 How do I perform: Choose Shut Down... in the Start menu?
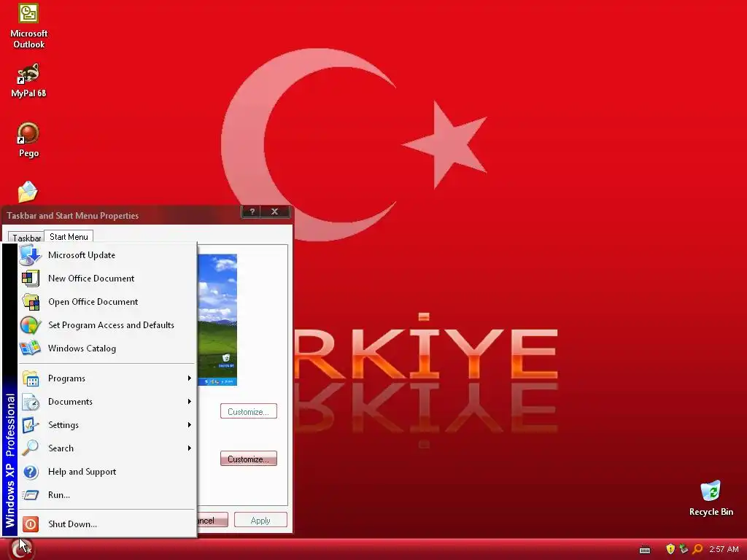(107, 524)
